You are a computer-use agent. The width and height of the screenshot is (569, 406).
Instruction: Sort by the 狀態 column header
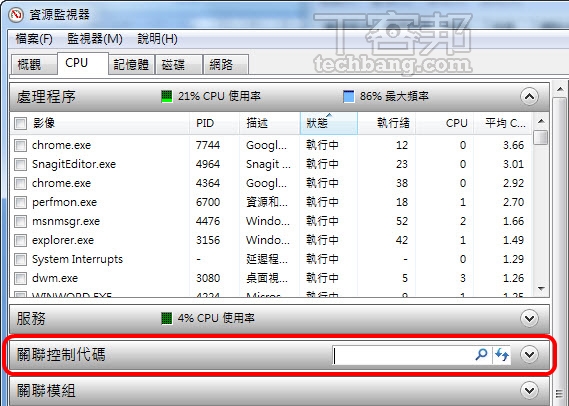329,123
